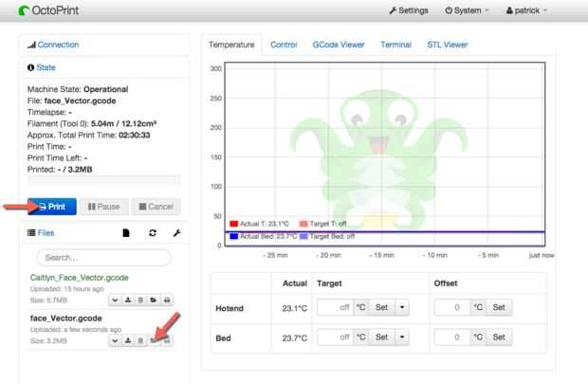This screenshot has height=384, width=588.
Task: Select the Caitlyn_Face_Vector.gcode file name
Action: (x=79, y=278)
